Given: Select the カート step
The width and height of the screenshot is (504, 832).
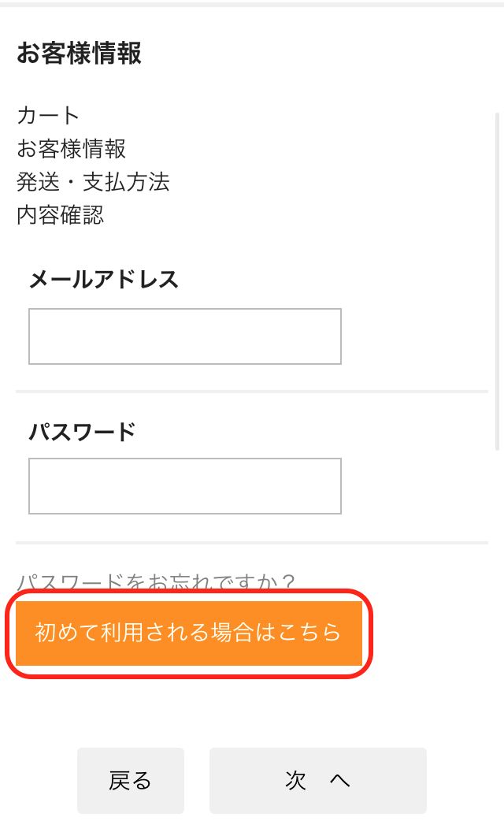Looking at the screenshot, I should tap(48, 116).
